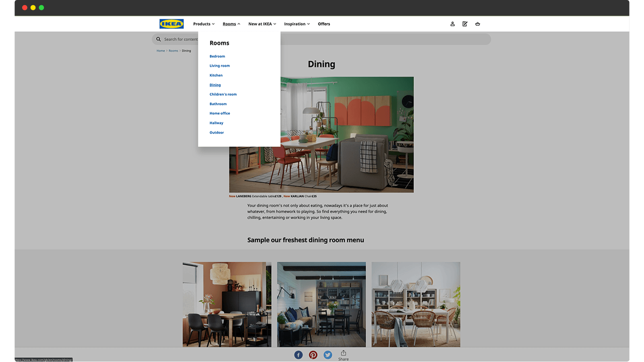Expand the New at IKEA menu
Image resolution: width=644 pixels, height=362 pixels.
point(262,24)
